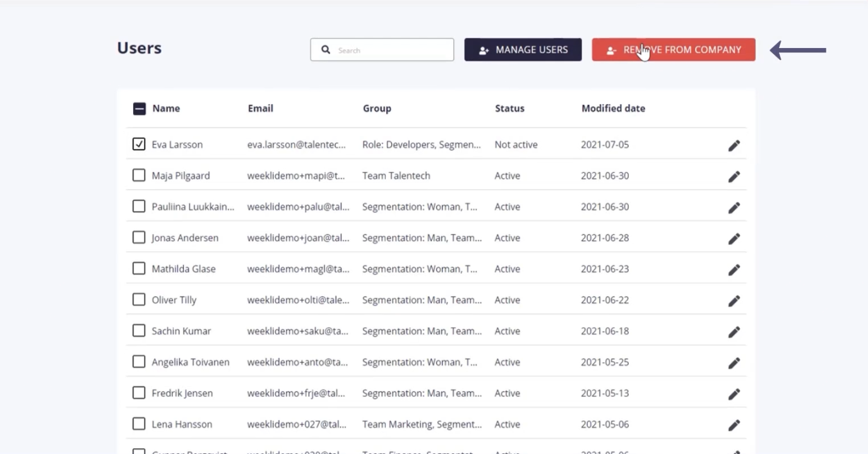Viewport: 868px width, 454px height.
Task: Click the Modified date column header
Action: [x=613, y=109]
